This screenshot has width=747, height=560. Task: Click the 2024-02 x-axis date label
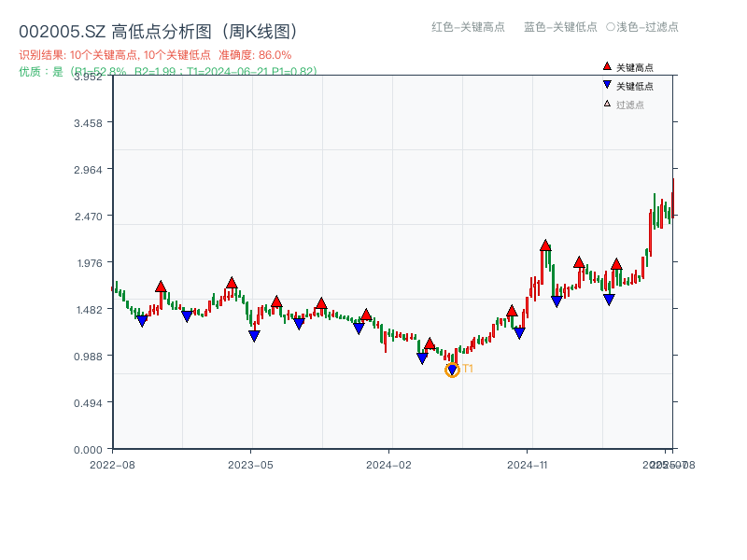pos(388,464)
